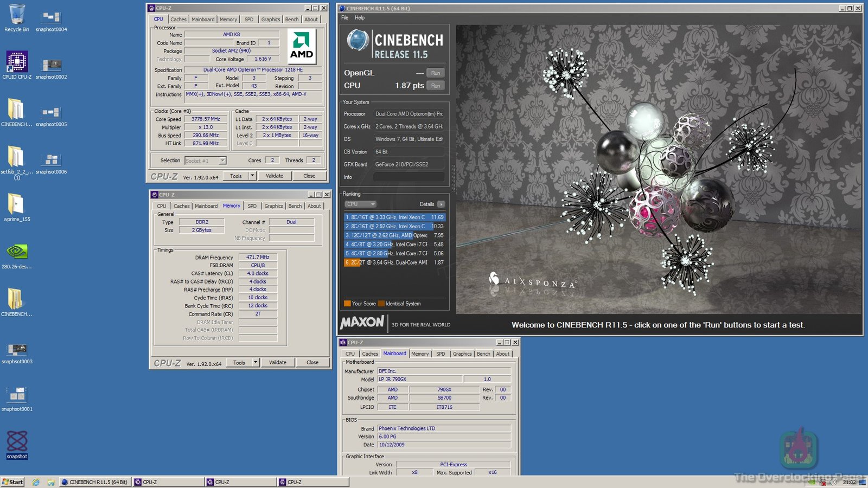Open the NVIDIA 280.26 driver installer icon

coord(17,252)
